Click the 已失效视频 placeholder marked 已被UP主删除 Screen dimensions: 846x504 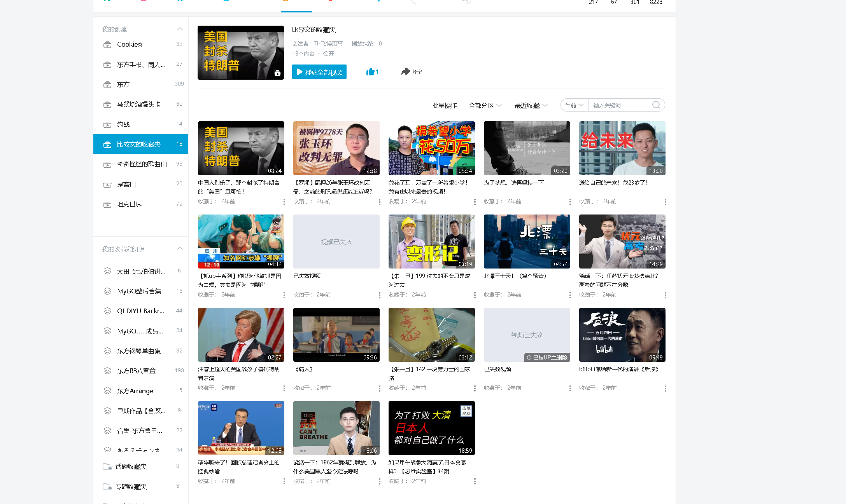[527, 335]
